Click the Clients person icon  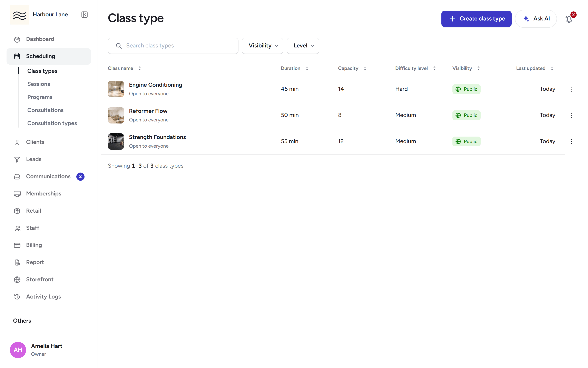click(17, 142)
